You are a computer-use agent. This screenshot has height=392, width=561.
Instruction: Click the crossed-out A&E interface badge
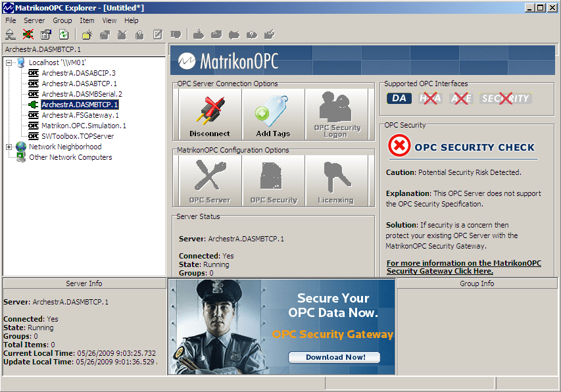(x=461, y=99)
